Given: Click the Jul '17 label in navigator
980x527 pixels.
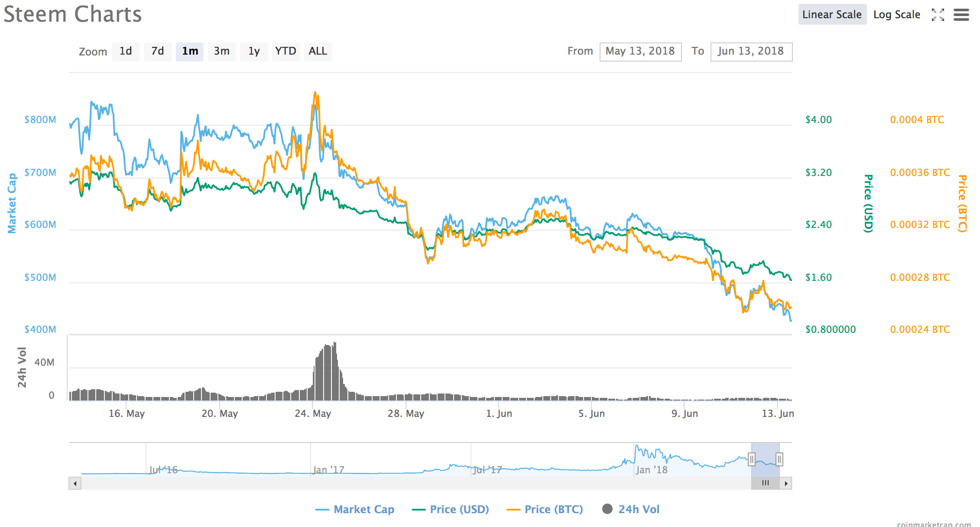Looking at the screenshot, I should (487, 470).
